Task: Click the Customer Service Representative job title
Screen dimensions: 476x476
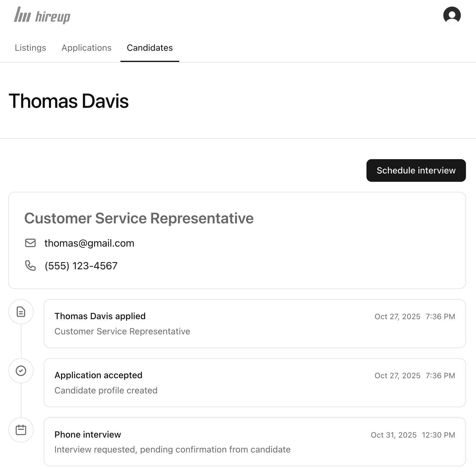Action: pyautogui.click(x=139, y=218)
